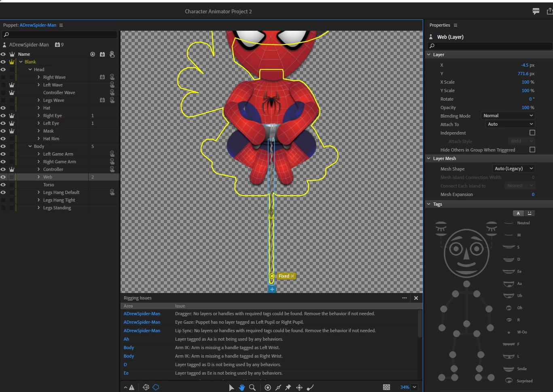This screenshot has height=392, width=553.
Task: Open the Mesh Shape Auto (Legacy) dropdown
Action: point(513,169)
